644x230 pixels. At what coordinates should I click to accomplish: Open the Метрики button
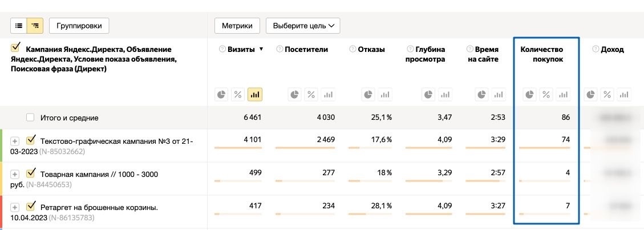coord(237,26)
